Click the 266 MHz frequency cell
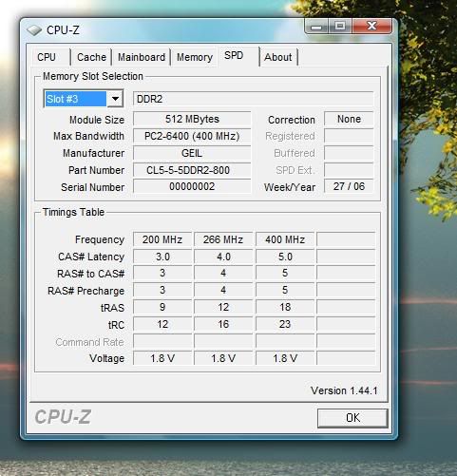The image size is (457, 476). [223, 239]
